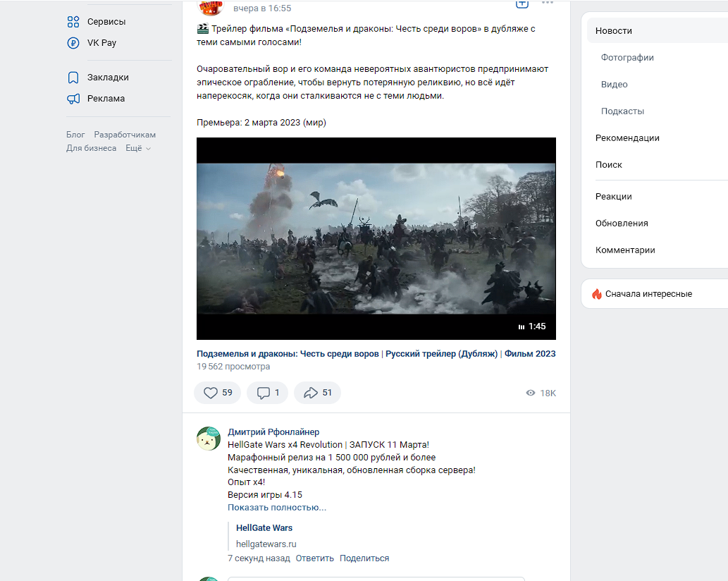The image size is (728, 581).
Task: Open Комментарии in the feed menu
Action: (x=625, y=250)
